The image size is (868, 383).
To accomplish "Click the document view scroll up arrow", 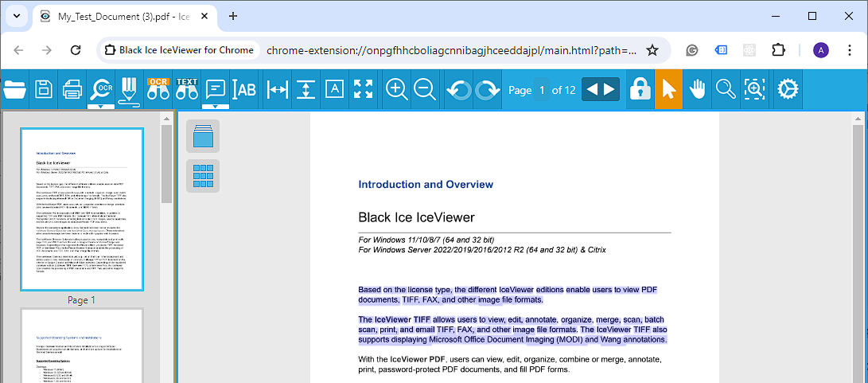I will (858, 118).
